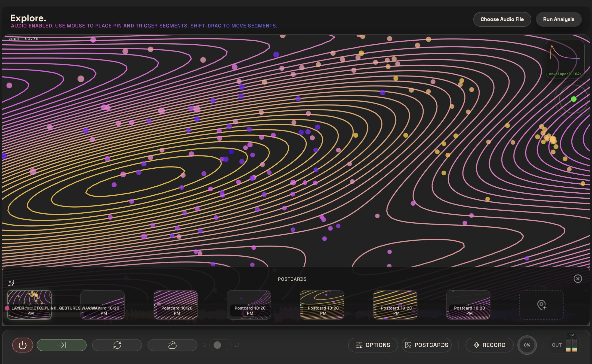Click the image icon at the left of the Postcards panel
592x364 pixels.
point(11,283)
